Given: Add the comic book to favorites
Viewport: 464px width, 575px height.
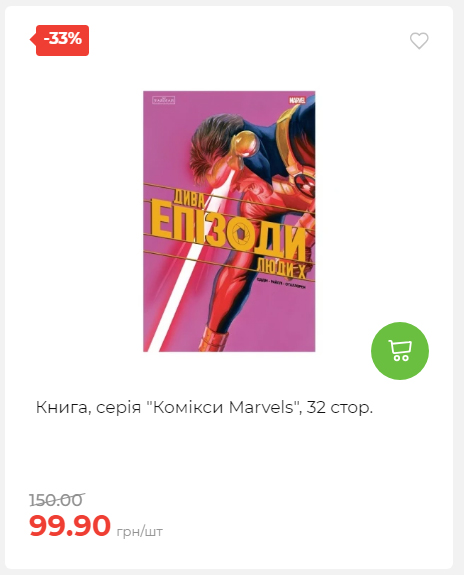Looking at the screenshot, I should pyautogui.click(x=419, y=41).
